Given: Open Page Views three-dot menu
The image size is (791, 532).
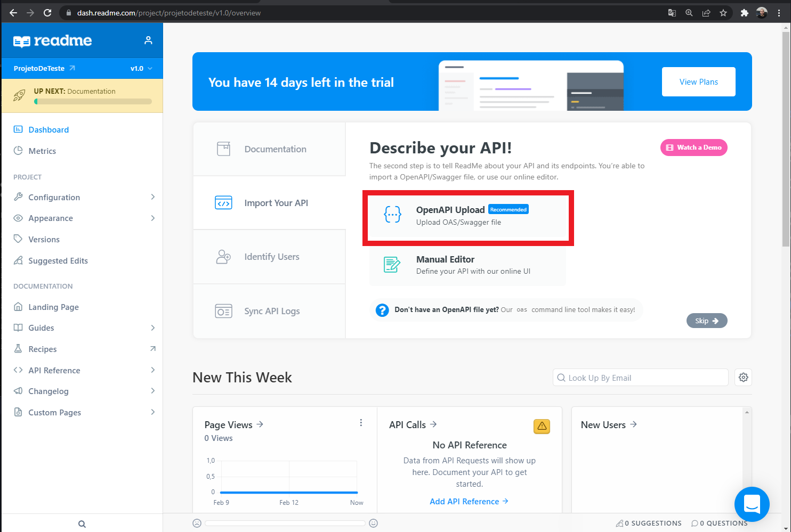Looking at the screenshot, I should click(x=361, y=423).
